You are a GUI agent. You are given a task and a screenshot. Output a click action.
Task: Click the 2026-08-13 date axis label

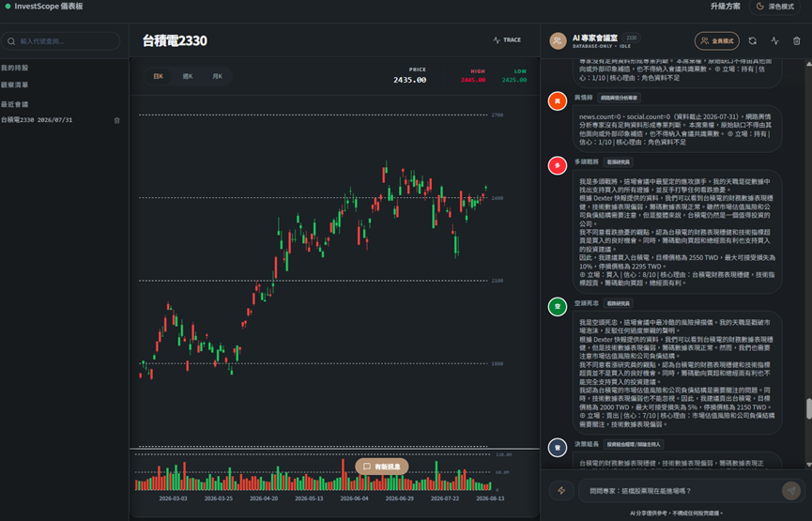[490, 498]
